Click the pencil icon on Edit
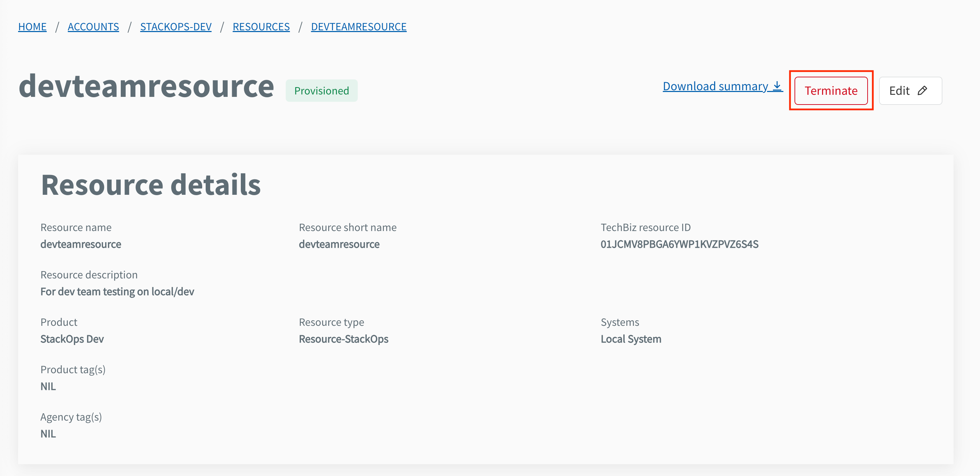980x476 pixels. pos(922,91)
